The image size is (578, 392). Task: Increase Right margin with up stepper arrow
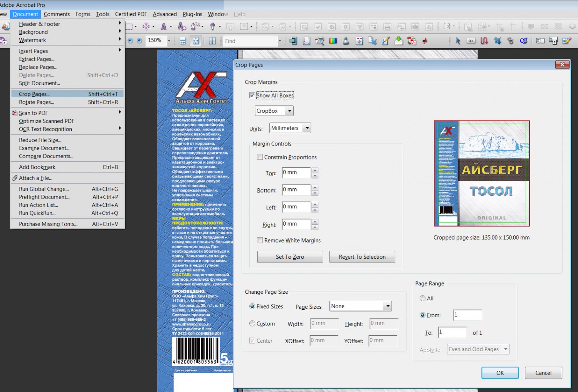click(x=315, y=222)
